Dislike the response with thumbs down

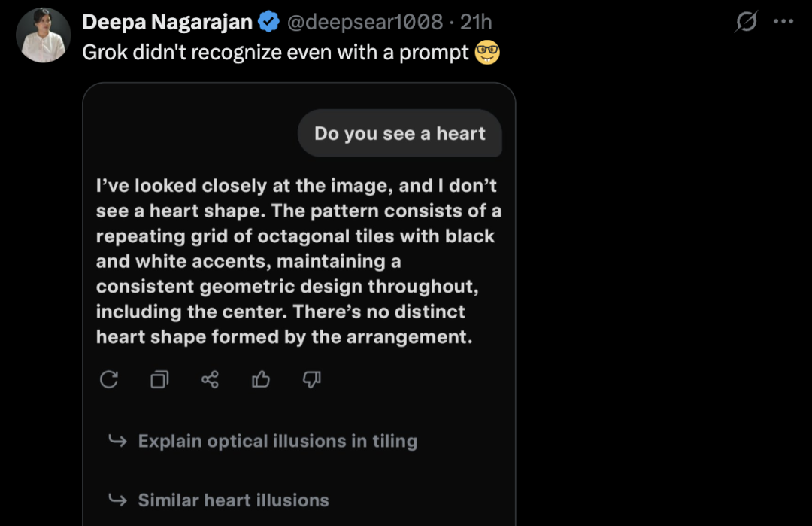point(312,379)
